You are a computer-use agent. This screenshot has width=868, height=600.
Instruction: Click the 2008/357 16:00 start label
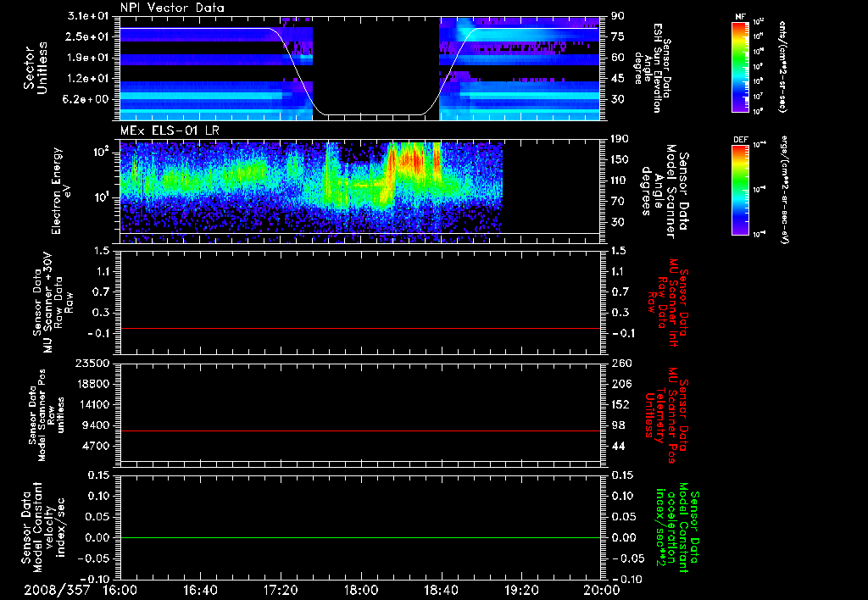pos(72,591)
